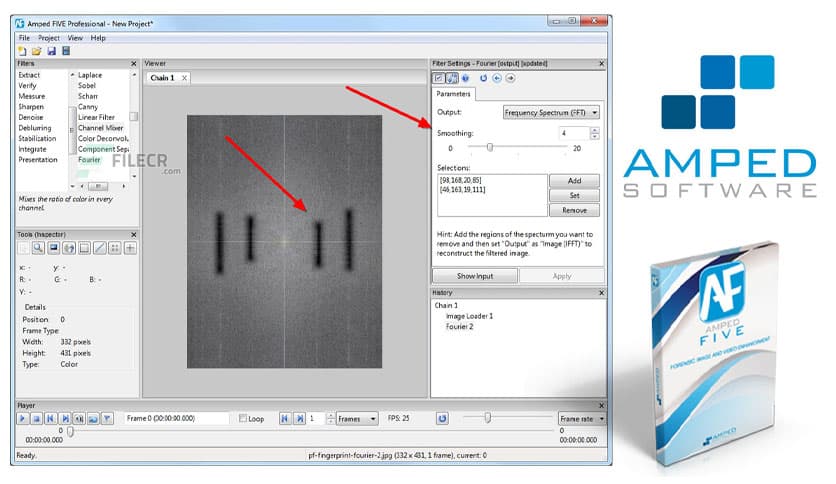This screenshot has height=484, width=836.
Task: Select the Channel Mixer filter
Action: pyautogui.click(x=100, y=128)
